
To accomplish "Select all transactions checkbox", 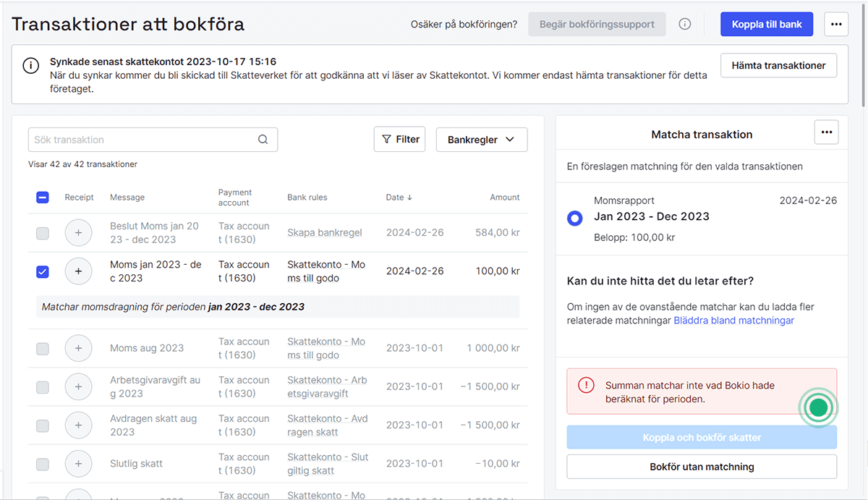I will point(42,197).
